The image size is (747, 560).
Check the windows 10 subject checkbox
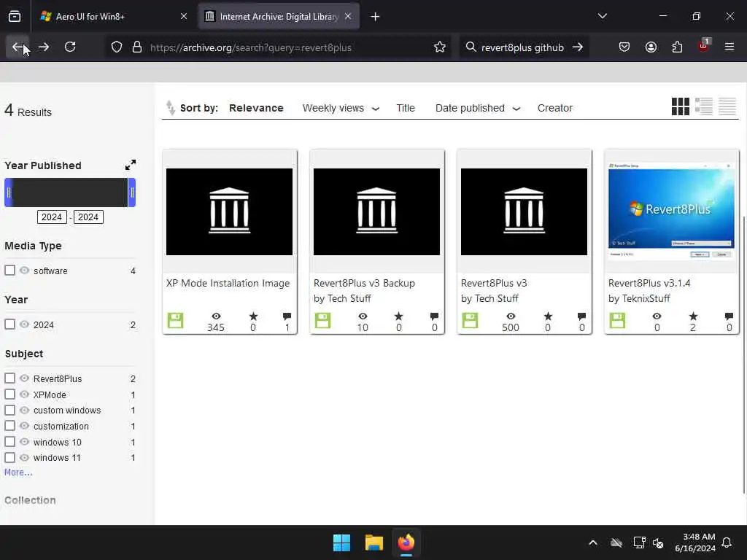pos(10,442)
